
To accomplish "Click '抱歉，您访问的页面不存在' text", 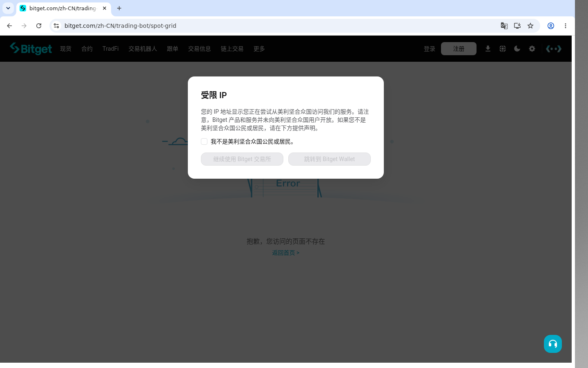I will click(x=286, y=241).
